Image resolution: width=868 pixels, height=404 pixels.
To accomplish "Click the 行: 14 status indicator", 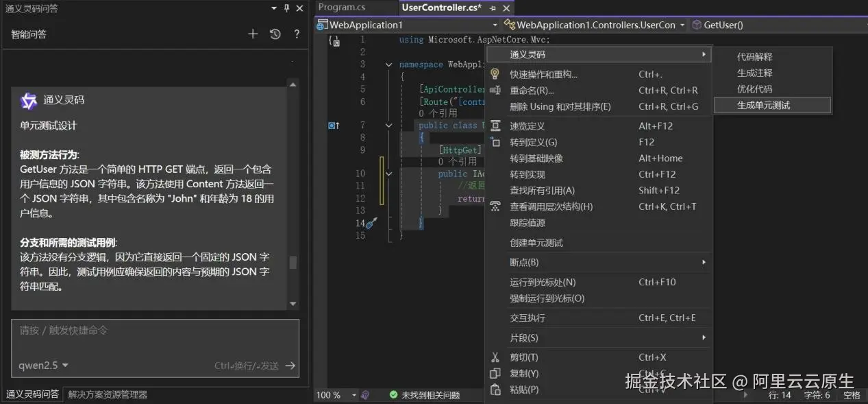I will coord(780,395).
